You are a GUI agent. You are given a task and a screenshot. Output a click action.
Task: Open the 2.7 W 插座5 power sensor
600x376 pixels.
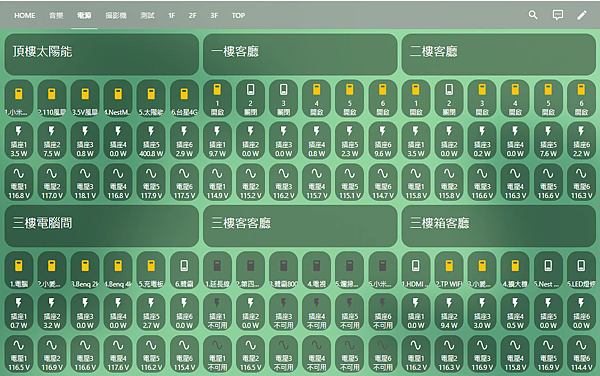151,312
